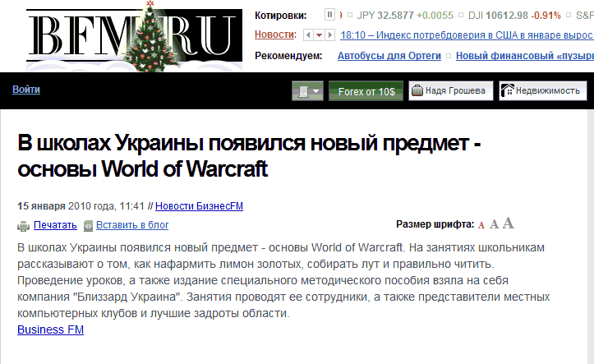The image size is (594, 364).
Task: Click the briefcase icon on Надя Грошева
Action: (x=417, y=91)
